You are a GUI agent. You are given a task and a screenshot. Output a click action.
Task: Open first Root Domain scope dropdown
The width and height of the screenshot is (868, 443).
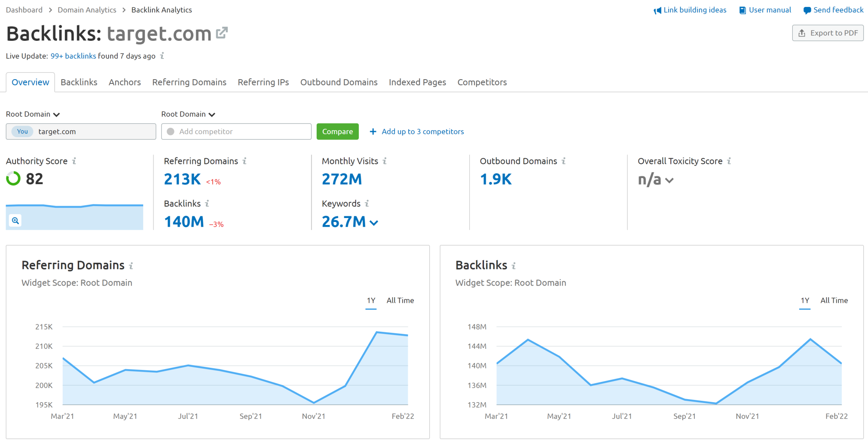(x=33, y=114)
